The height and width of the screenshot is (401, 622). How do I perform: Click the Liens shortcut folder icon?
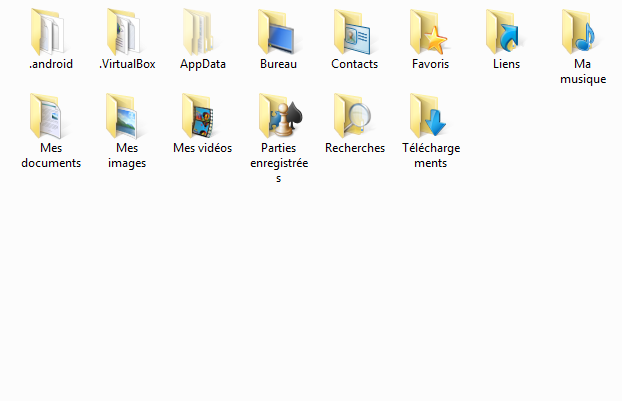[504, 32]
